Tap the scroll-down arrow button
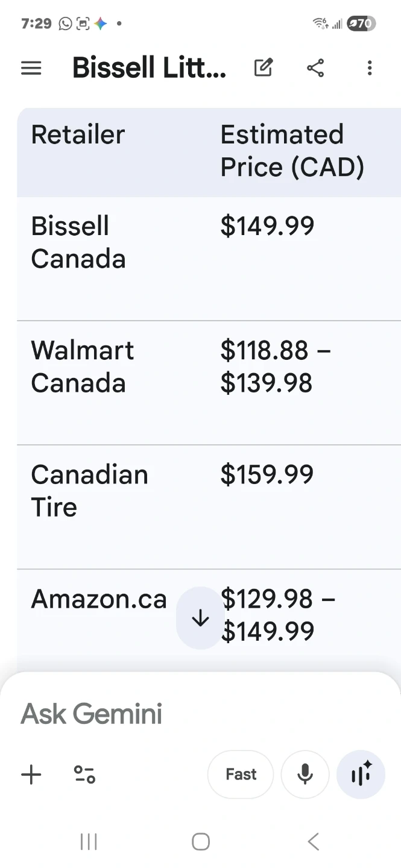 [200, 618]
